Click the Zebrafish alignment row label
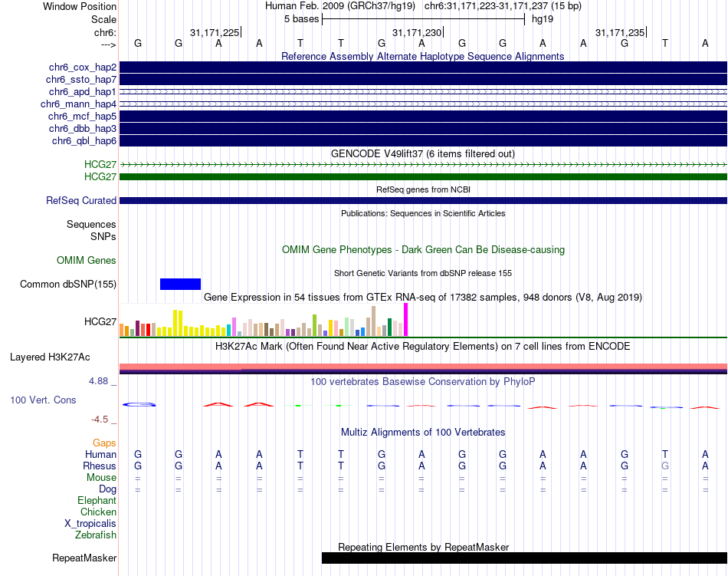 [96, 535]
